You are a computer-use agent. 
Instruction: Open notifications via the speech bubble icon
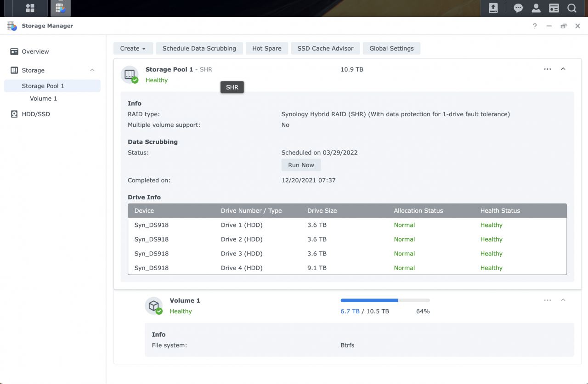(518, 8)
